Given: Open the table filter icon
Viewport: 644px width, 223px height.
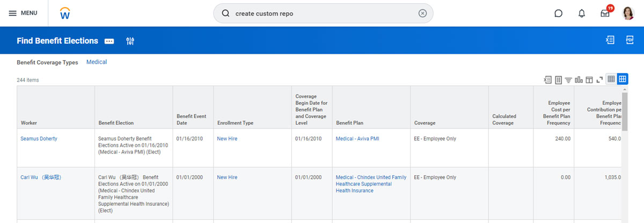Looking at the screenshot, I should [x=568, y=80].
